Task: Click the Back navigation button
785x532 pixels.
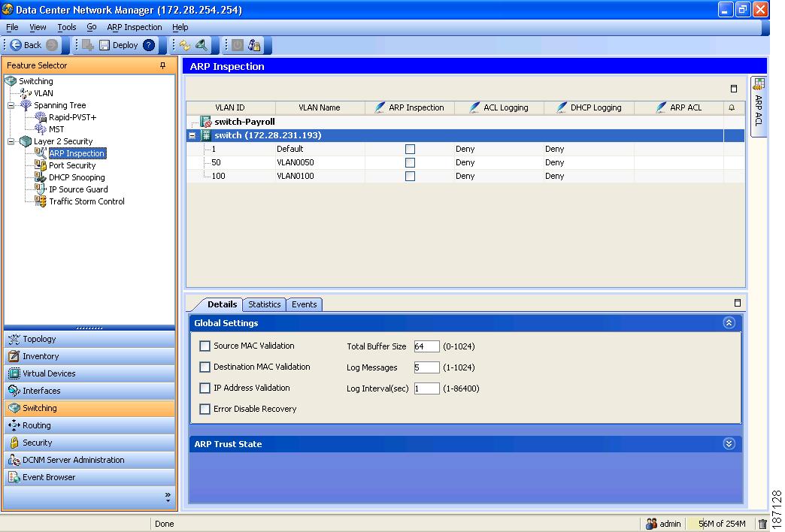Action: (x=29, y=44)
